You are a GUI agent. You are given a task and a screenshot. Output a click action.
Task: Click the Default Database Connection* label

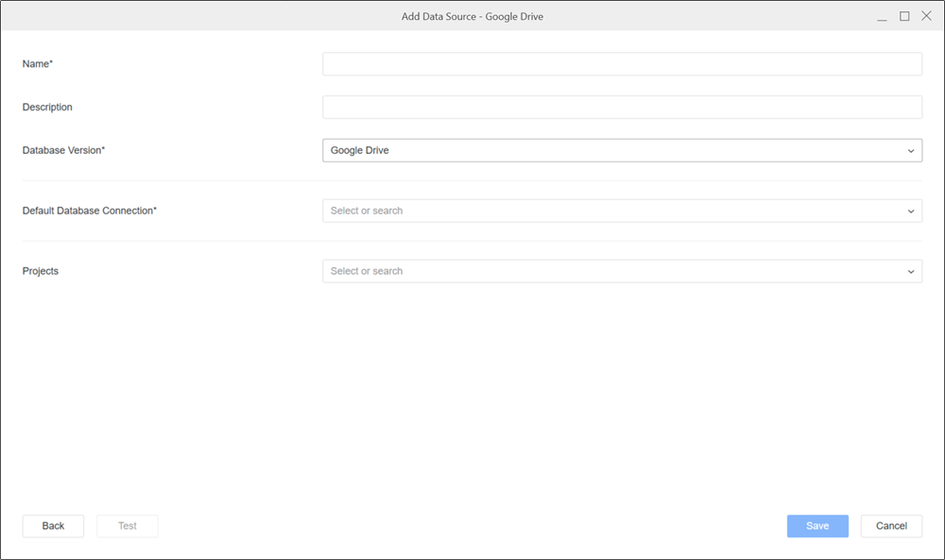click(x=90, y=211)
